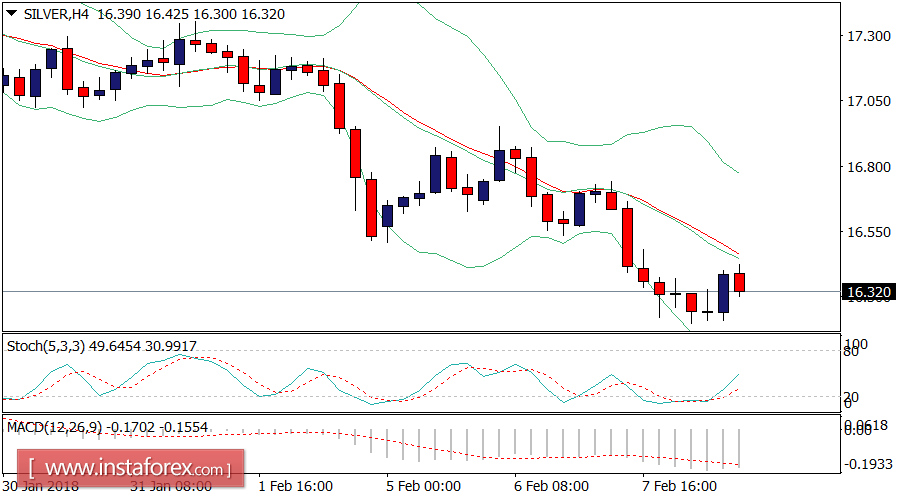Screen dimensions: 900x500
Task: Click the 16.800 price axis label
Action: [x=868, y=167]
